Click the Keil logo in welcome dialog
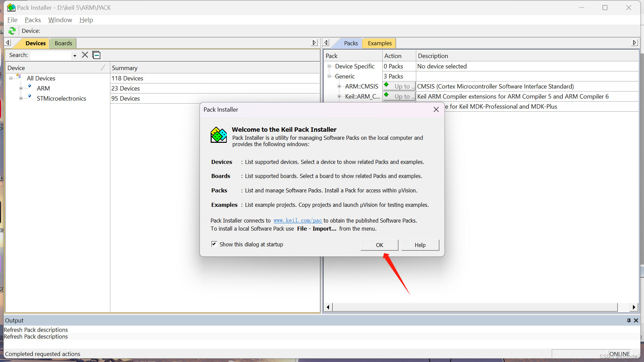 [219, 135]
